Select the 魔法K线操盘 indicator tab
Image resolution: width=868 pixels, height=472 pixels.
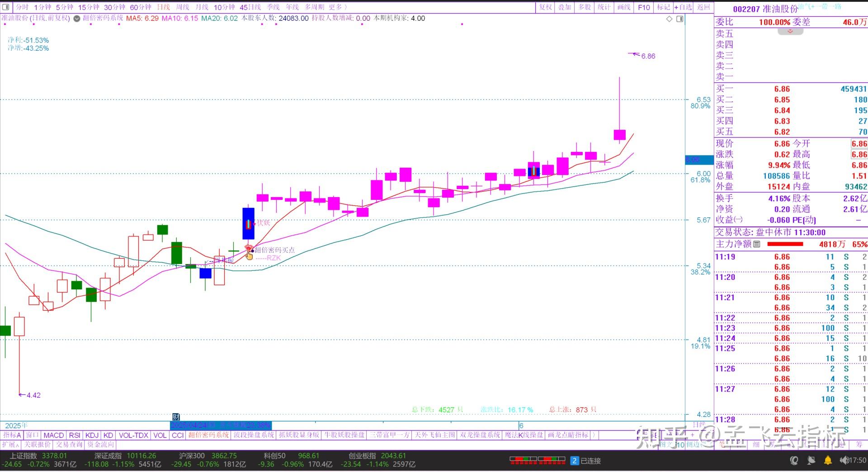pos(524,435)
